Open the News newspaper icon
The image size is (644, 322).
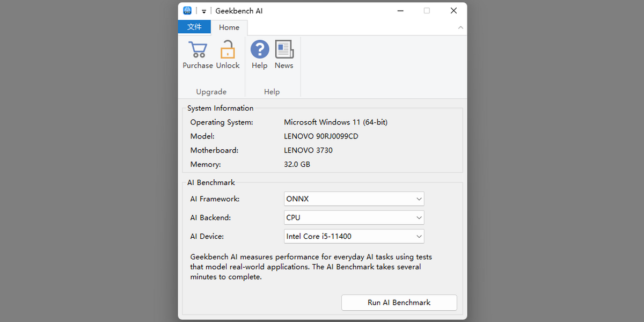[284, 49]
